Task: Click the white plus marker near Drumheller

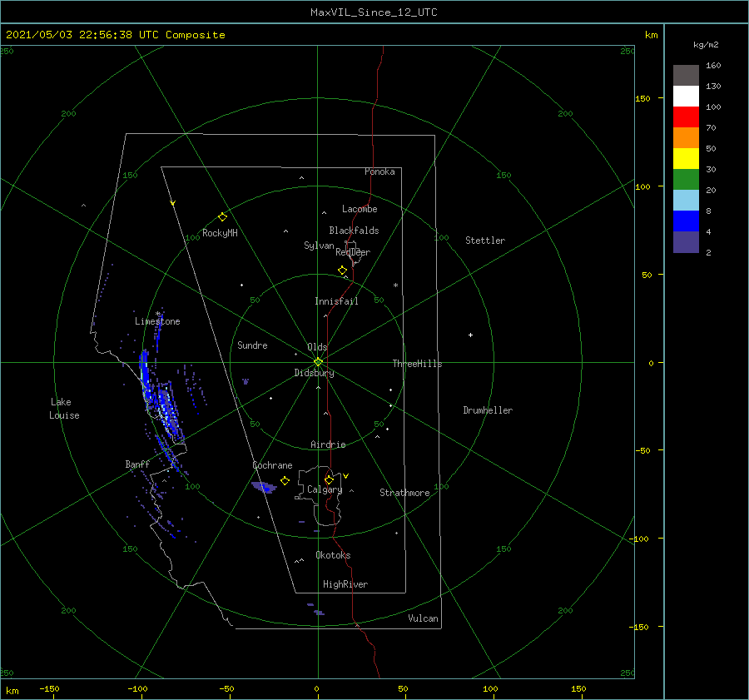Action: tap(470, 335)
